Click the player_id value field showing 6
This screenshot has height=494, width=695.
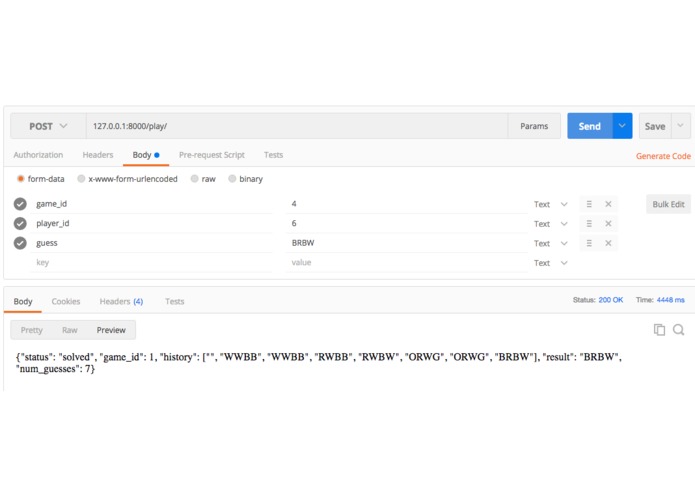(x=407, y=223)
